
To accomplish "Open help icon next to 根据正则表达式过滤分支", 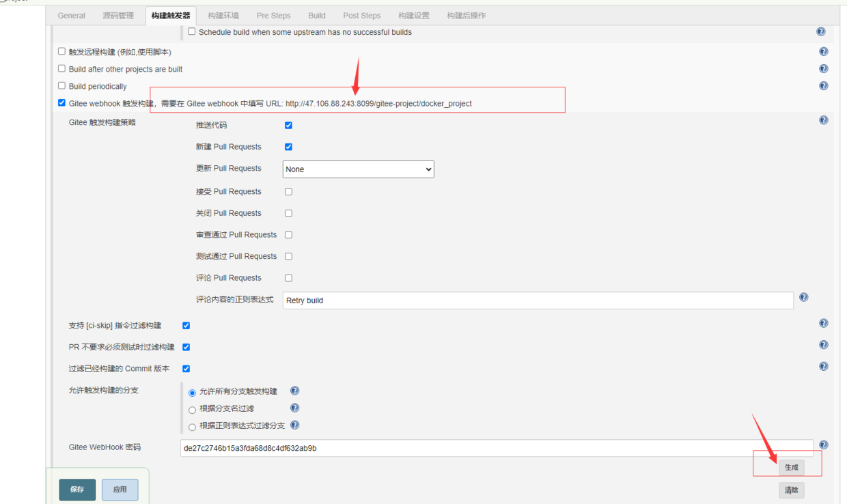I will tap(295, 425).
